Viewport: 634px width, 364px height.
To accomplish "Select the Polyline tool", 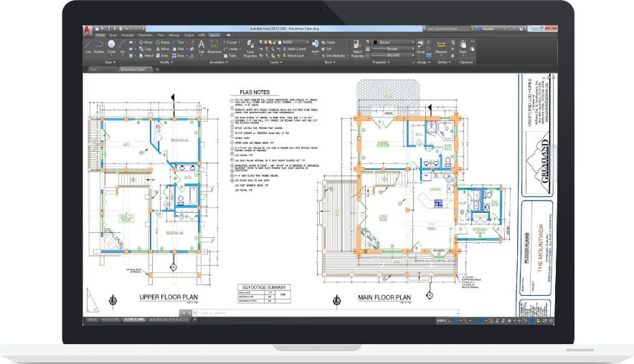I will (99, 47).
